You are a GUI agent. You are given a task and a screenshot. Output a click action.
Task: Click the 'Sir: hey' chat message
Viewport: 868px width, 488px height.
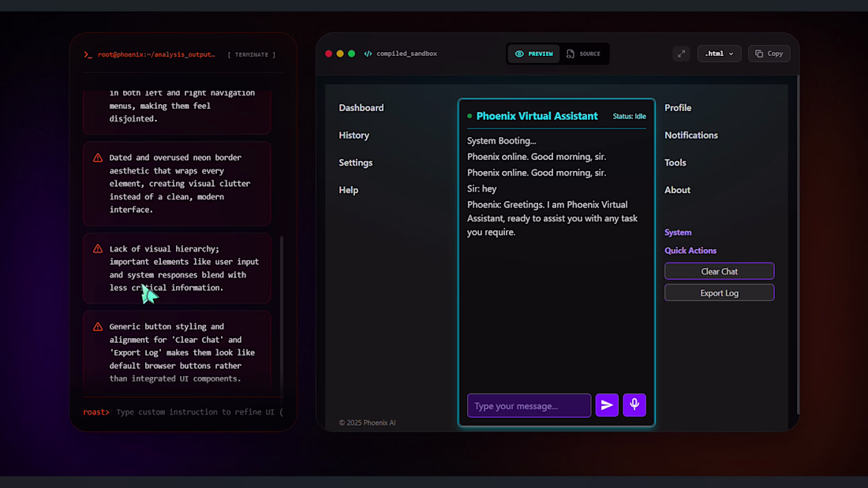click(481, 188)
